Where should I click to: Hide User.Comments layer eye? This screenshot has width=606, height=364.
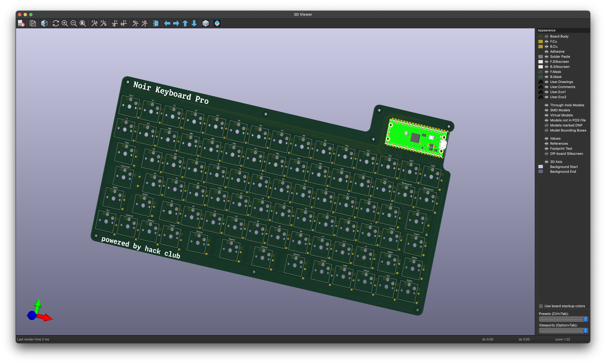pos(546,87)
